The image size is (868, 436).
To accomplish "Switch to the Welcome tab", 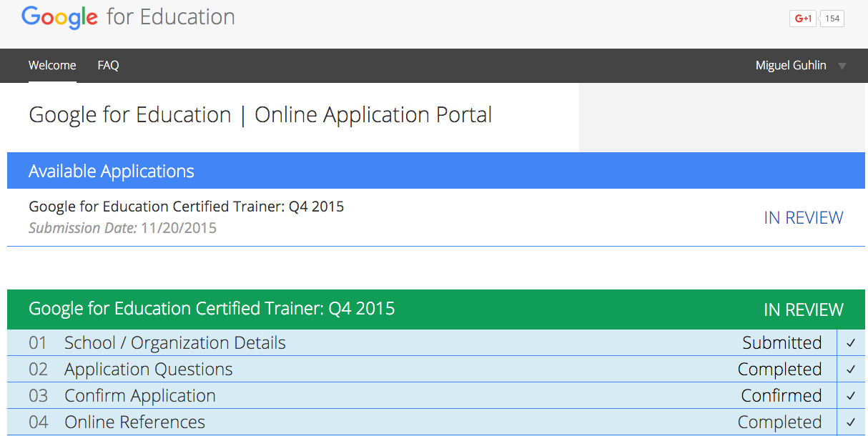I will 52,66.
